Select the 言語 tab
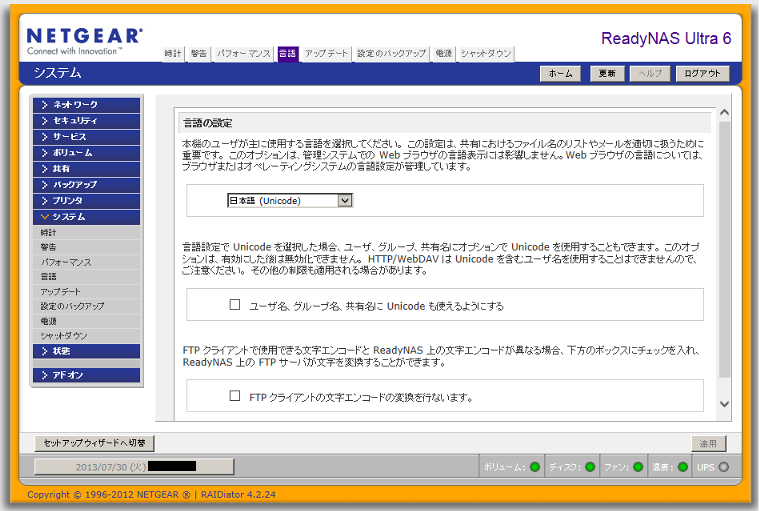This screenshot has height=511, width=761. [x=287, y=54]
